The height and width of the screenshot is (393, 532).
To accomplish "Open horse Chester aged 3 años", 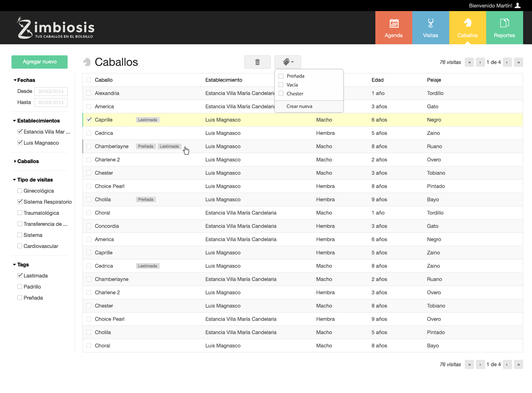I will [x=104, y=173].
